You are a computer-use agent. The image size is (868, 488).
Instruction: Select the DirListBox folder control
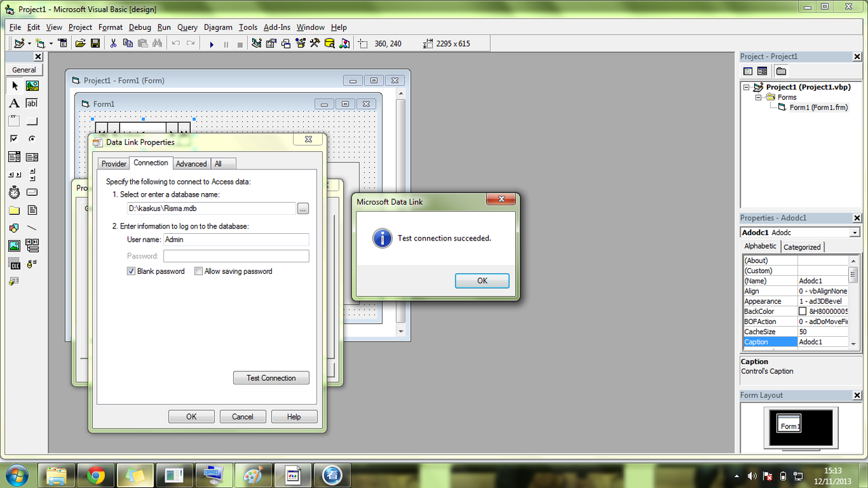click(14, 210)
